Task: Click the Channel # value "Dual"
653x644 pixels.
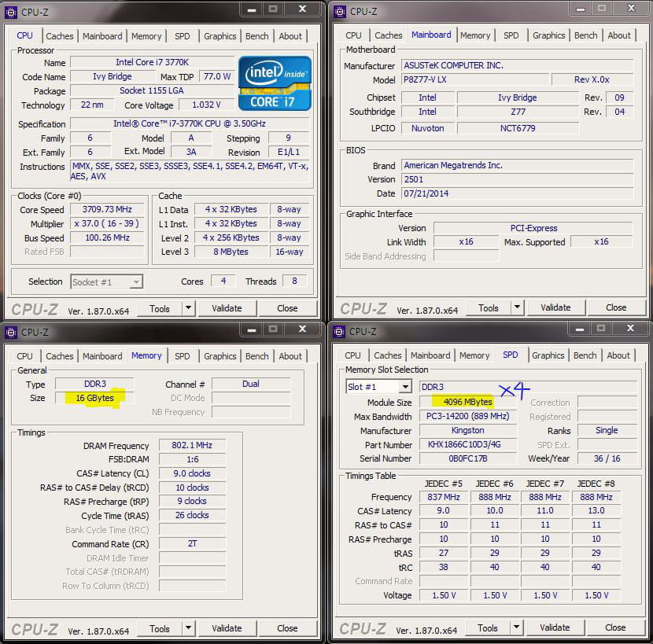Action: coord(251,384)
